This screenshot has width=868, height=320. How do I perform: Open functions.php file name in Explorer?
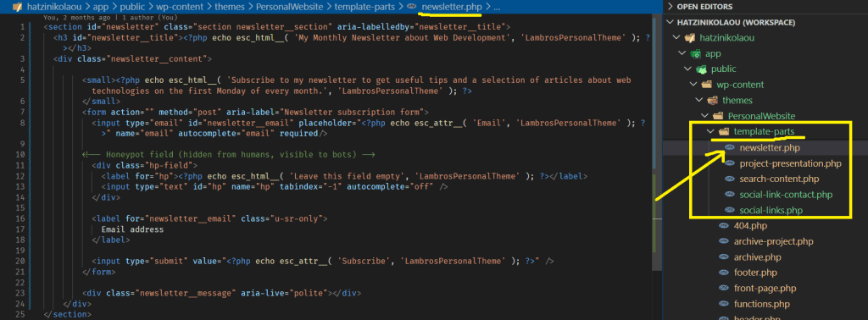pyautogui.click(x=762, y=304)
